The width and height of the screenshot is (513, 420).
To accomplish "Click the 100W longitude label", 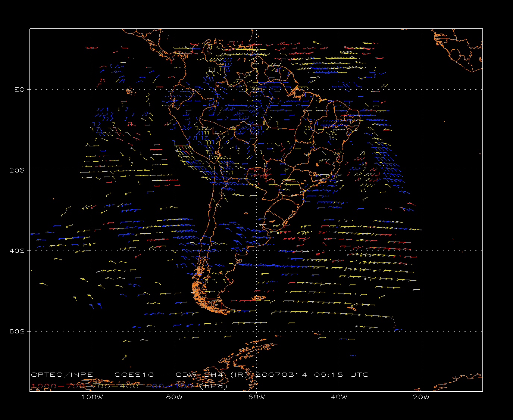I will pos(92,397).
